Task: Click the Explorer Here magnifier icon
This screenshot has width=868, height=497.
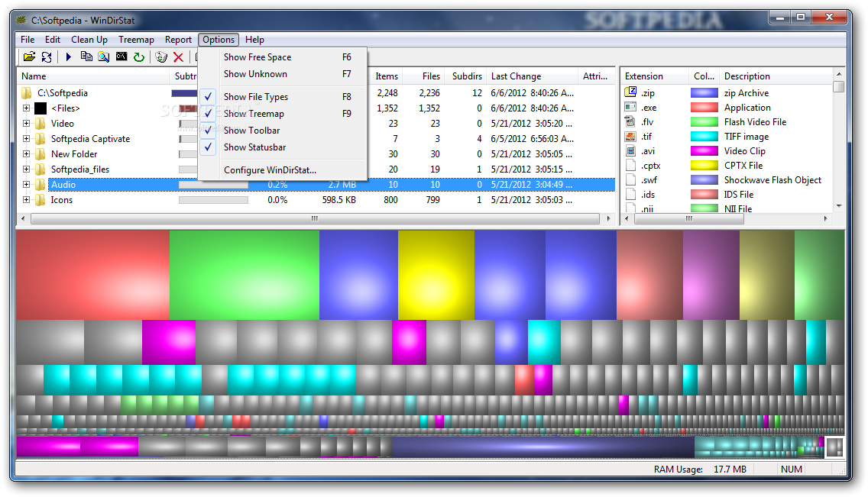Action: (103, 56)
